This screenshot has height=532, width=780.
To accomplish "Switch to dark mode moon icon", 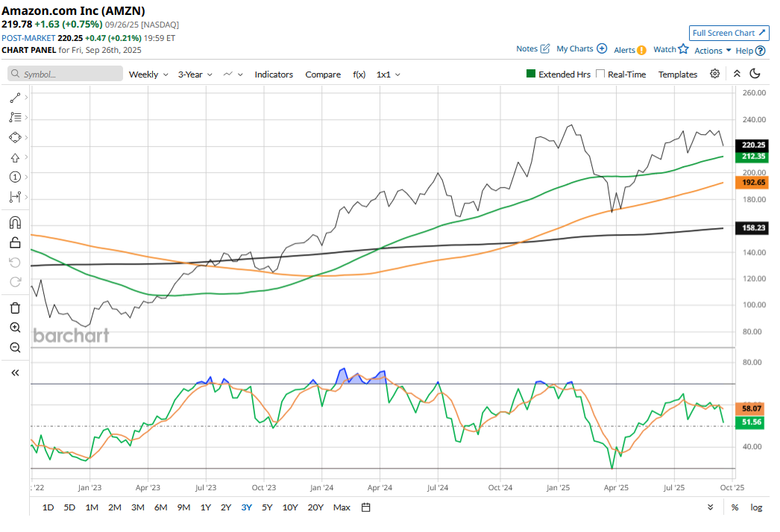I will click(x=755, y=74).
